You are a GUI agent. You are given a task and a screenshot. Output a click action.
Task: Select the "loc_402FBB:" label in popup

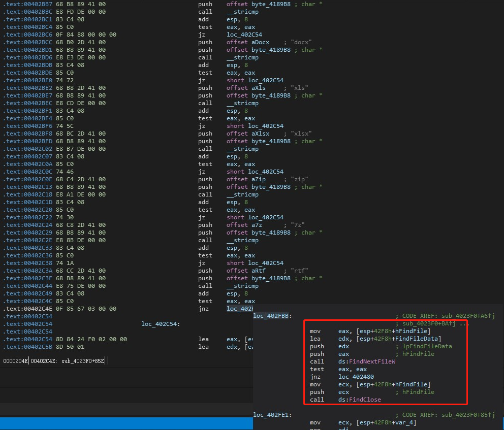click(272, 316)
